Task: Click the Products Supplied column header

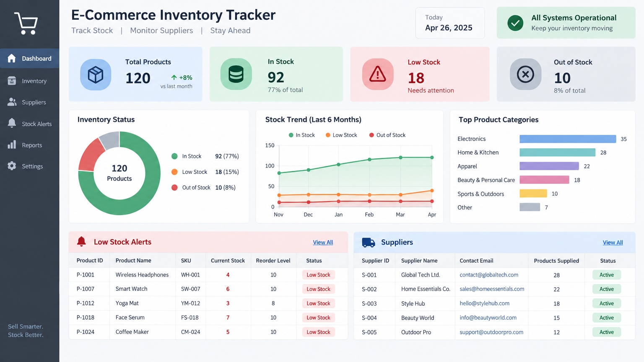Action: click(556, 261)
